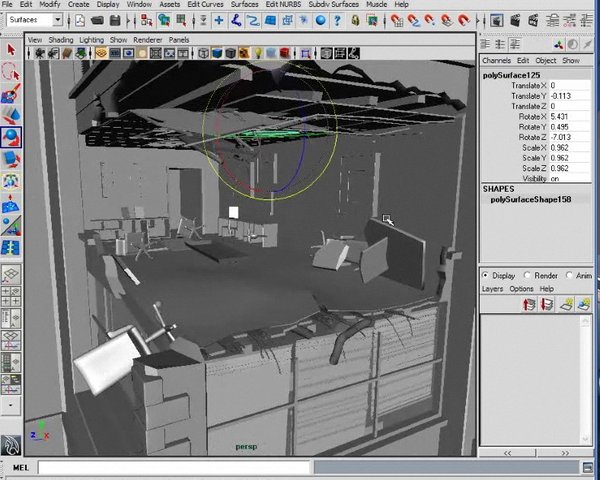Open the Edit Curves menu
This screenshot has width=600, height=480.
tap(205, 5)
